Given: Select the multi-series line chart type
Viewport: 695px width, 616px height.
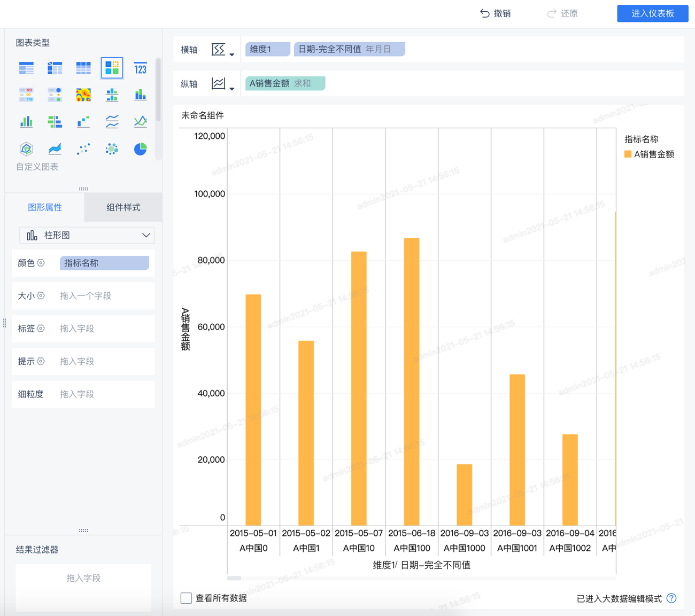Looking at the screenshot, I should point(141,122).
